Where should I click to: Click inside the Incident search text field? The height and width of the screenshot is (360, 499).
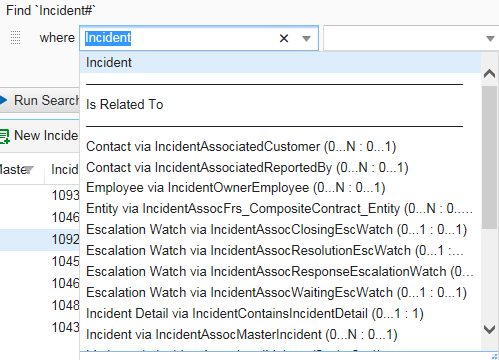(x=180, y=38)
